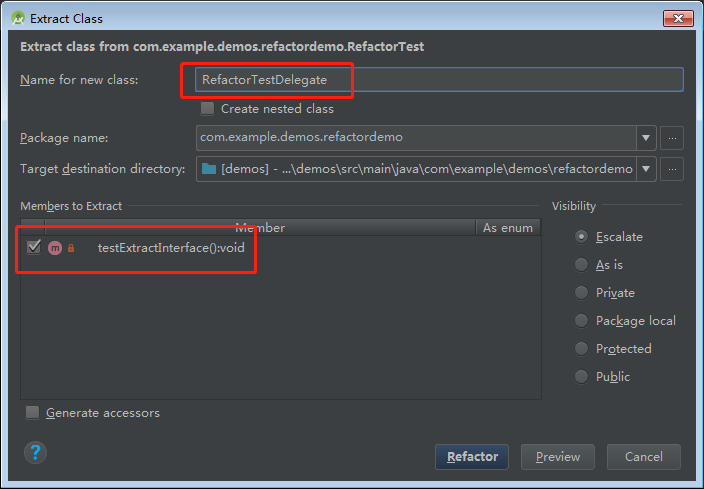Click the folder icon in target destination directory
The height and width of the screenshot is (489, 704).
(x=209, y=169)
